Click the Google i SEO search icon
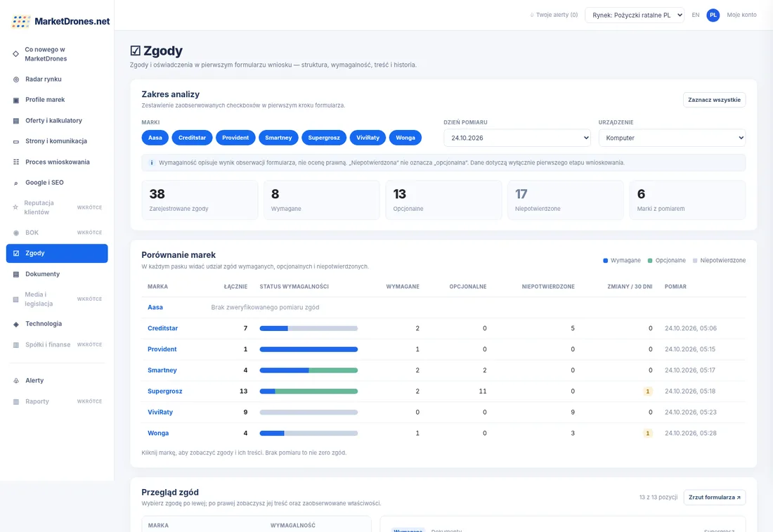Viewport: 773px width, 532px height. (15, 183)
